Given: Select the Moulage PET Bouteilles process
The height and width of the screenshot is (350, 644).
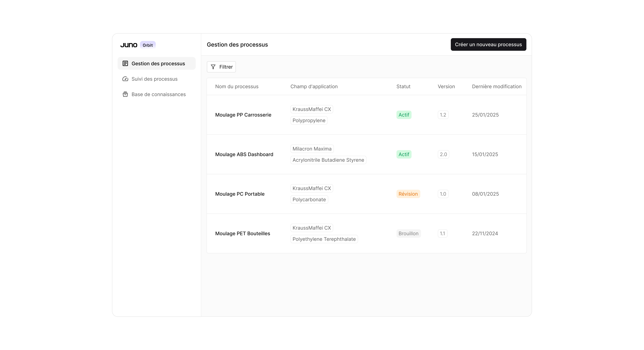Looking at the screenshot, I should pyautogui.click(x=242, y=234).
